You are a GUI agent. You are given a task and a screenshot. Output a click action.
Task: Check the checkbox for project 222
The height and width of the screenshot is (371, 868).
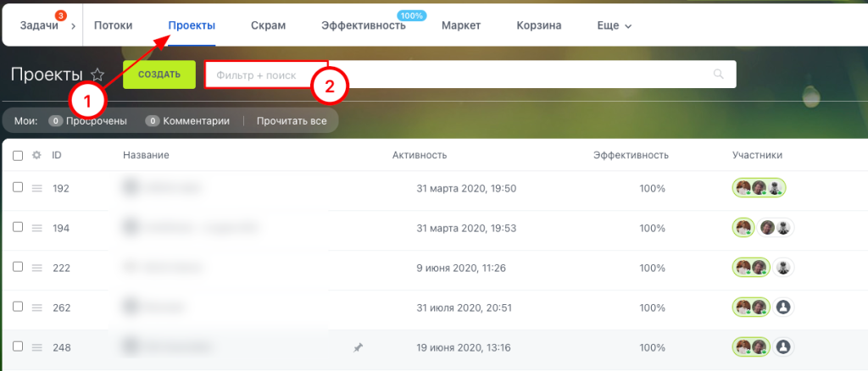(18, 267)
